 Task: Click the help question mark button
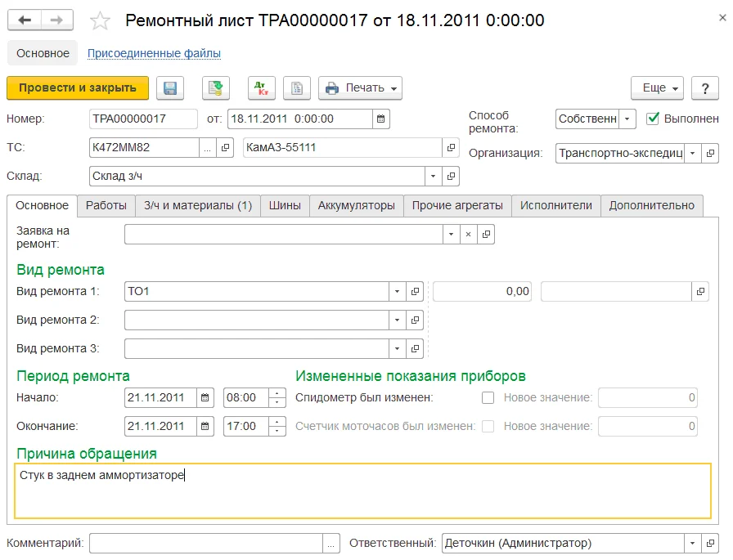(x=704, y=88)
